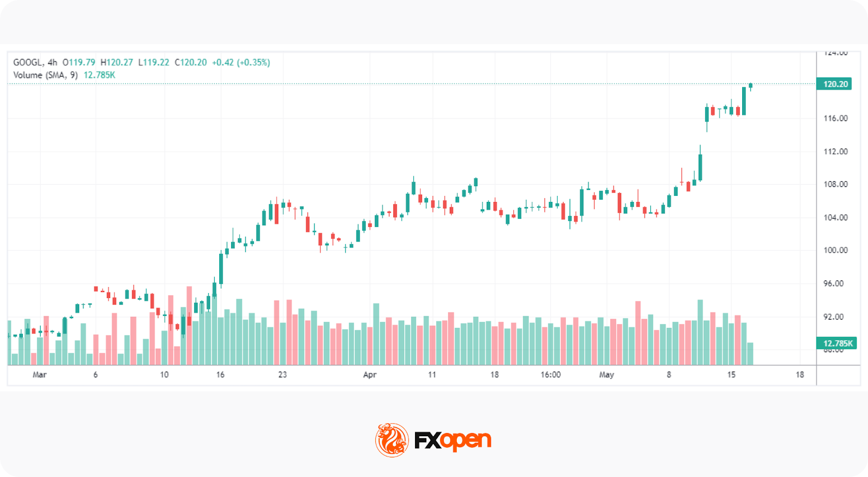Click the Mar label on time axis
The image size is (868, 477).
click(40, 374)
